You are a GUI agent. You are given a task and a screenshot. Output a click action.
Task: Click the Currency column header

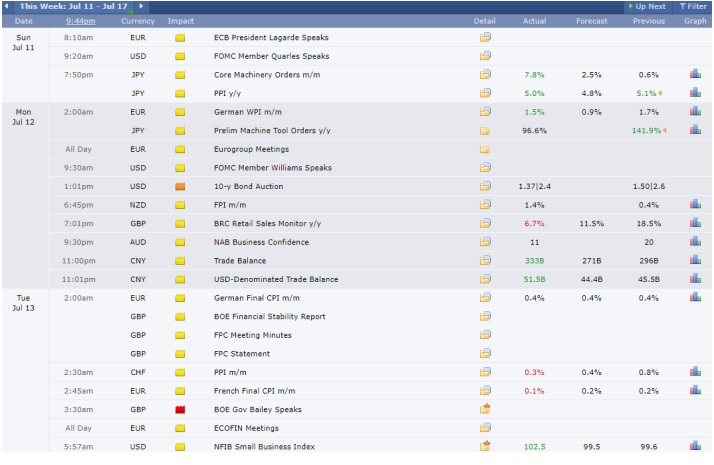tap(138, 21)
